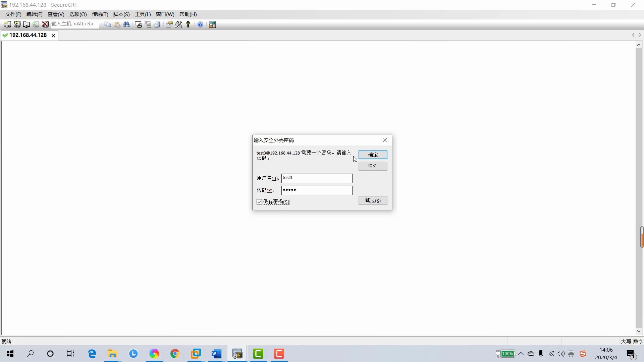Open the 文件(F) menu
Screen dimensions: 644x362
click(13, 14)
